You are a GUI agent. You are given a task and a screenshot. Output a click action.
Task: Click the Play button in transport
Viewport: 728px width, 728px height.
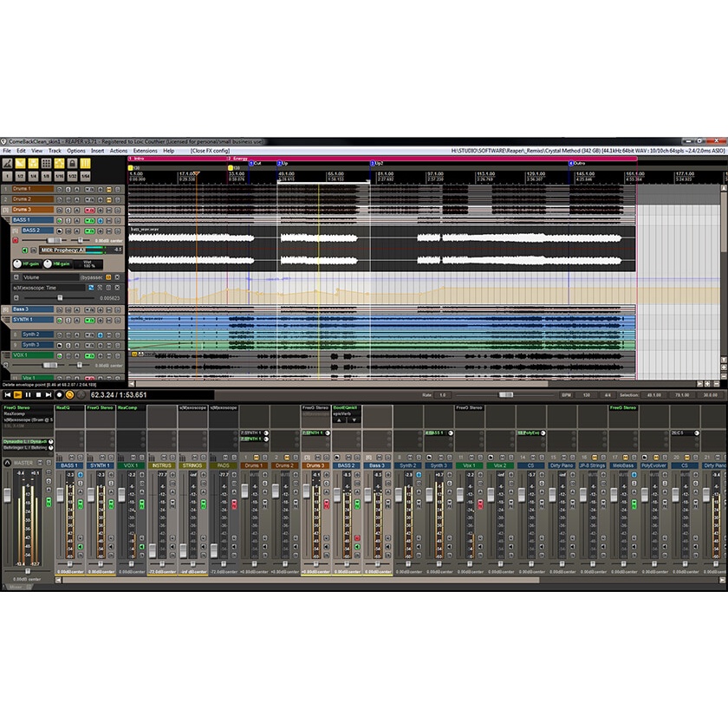(17, 394)
